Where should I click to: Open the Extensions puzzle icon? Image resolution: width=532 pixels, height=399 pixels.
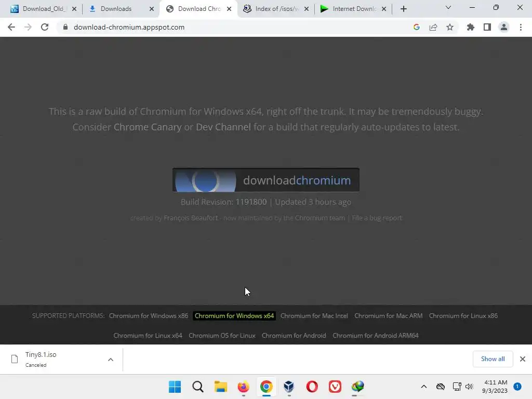pos(470,27)
